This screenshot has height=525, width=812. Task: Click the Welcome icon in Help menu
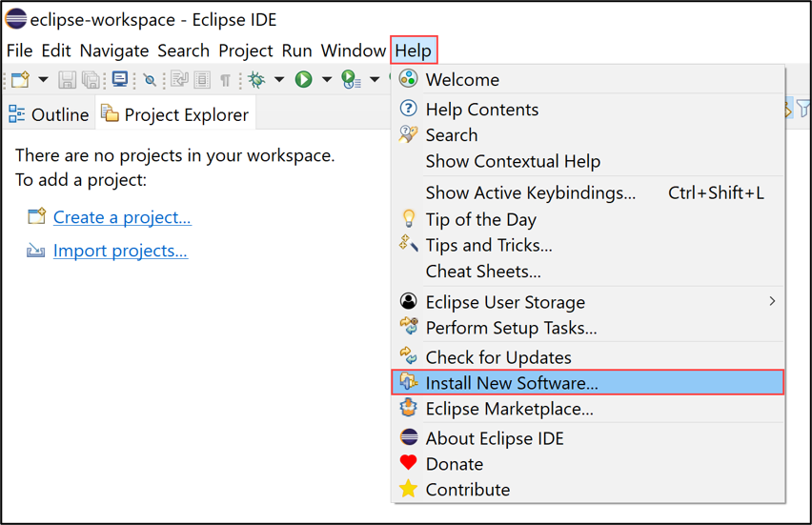(408, 79)
